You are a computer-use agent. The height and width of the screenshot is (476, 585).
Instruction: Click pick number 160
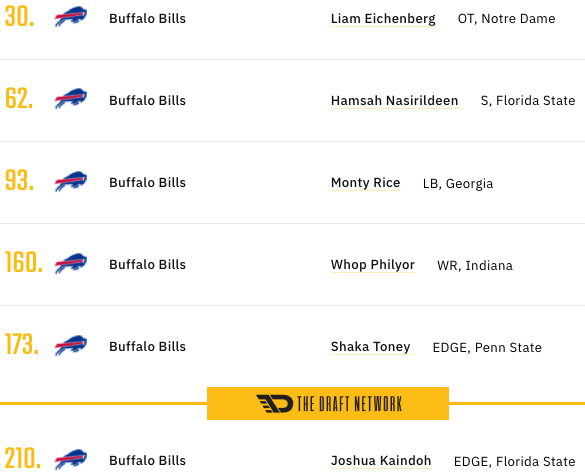(x=24, y=263)
